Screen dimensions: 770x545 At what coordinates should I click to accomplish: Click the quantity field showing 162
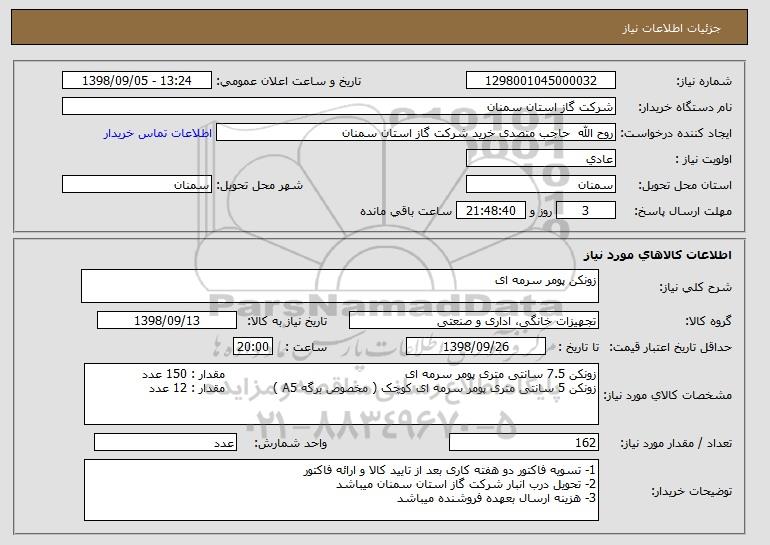click(x=524, y=442)
